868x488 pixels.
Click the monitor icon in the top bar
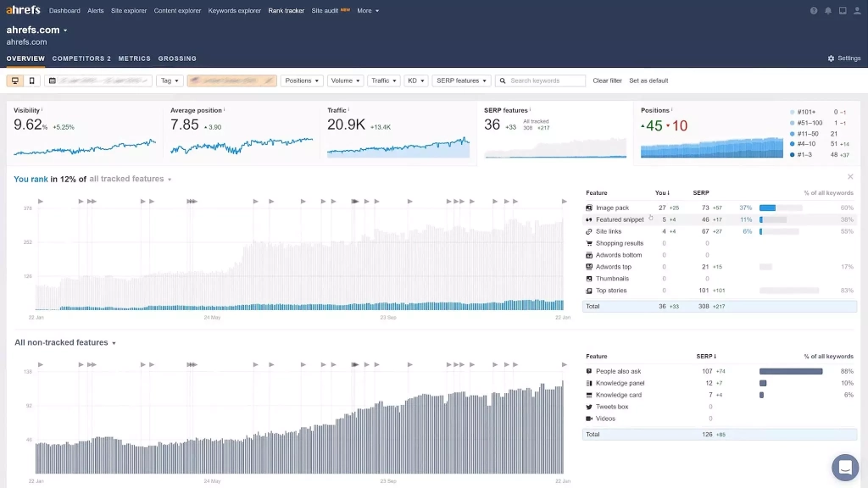[x=843, y=10]
